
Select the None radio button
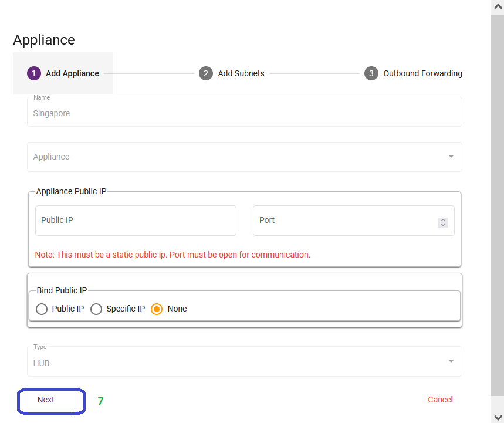pyautogui.click(x=157, y=309)
